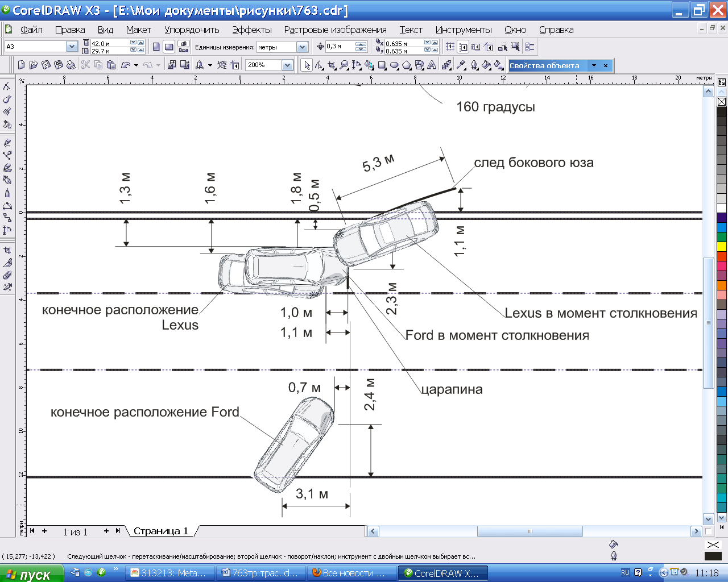Viewport: 728px width, 582px height.
Task: Expand Свойства объекта docker menu arrow
Action: click(x=594, y=65)
